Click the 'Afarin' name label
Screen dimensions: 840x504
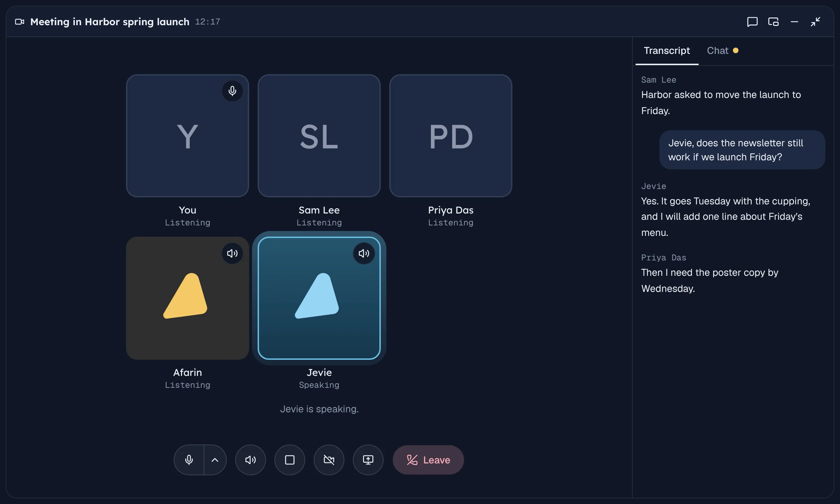[187, 372]
